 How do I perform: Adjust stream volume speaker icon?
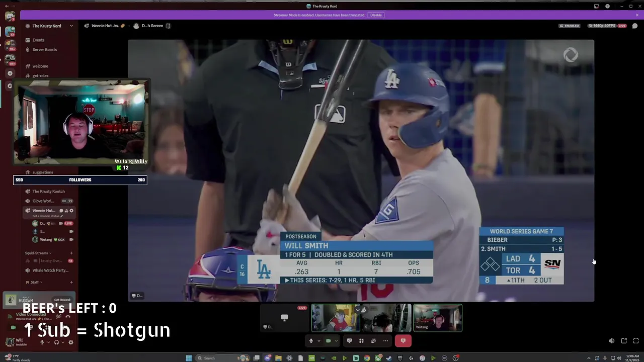pos(612,341)
